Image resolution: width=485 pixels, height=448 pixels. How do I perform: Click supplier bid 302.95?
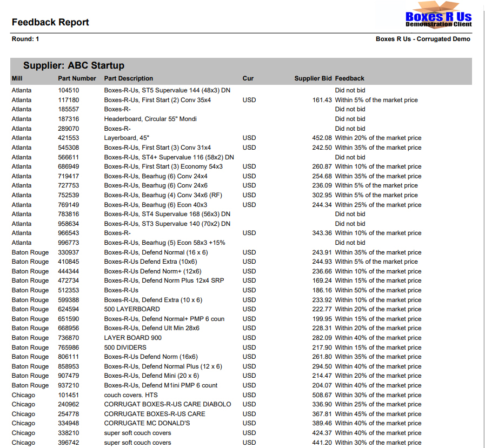(x=322, y=195)
